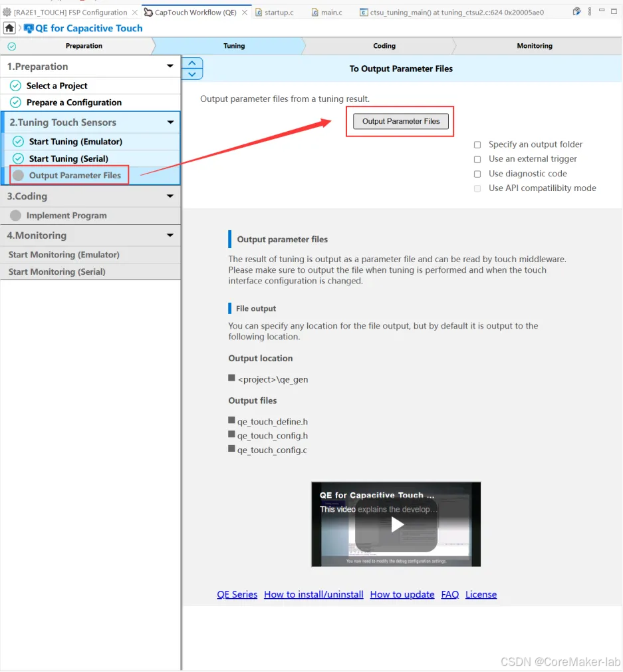Click the Preparation stage check icon
This screenshot has width=623, height=672.
pyautogui.click(x=12, y=47)
